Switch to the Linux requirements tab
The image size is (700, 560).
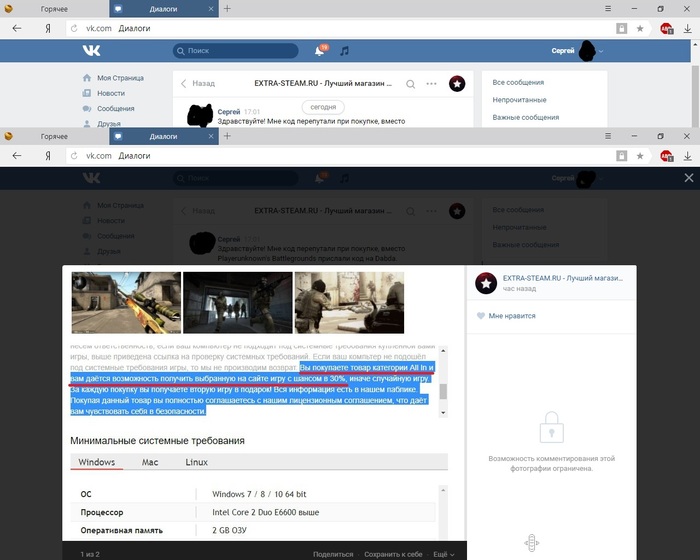pos(197,462)
